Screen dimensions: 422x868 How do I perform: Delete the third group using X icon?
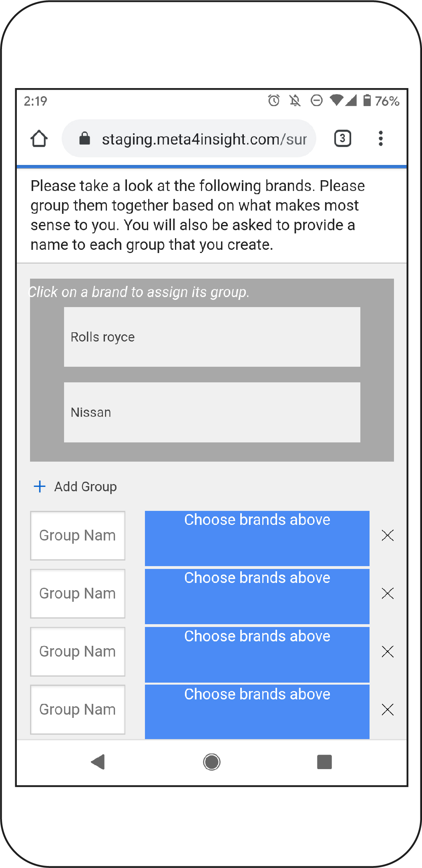coord(388,651)
